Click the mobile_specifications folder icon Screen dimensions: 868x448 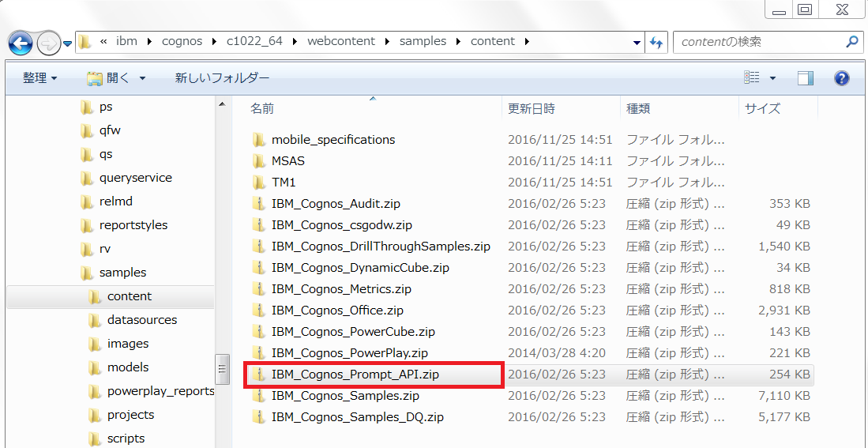(258, 140)
